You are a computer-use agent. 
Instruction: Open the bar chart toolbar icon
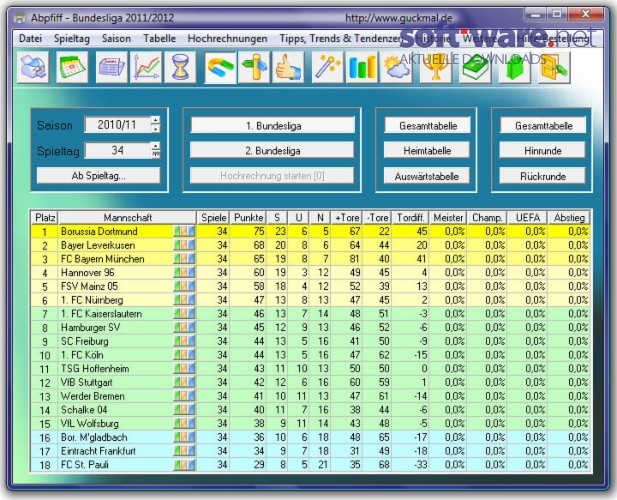coord(362,67)
